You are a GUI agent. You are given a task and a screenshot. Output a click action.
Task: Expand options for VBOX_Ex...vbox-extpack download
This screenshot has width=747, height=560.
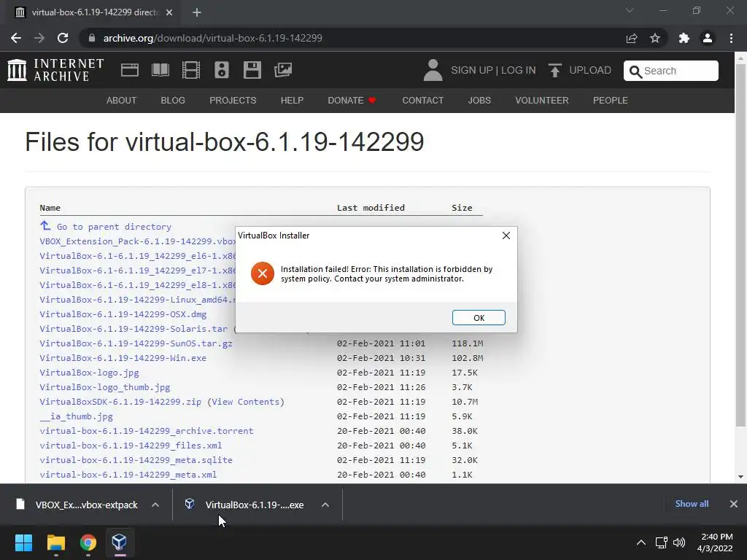coord(155,505)
